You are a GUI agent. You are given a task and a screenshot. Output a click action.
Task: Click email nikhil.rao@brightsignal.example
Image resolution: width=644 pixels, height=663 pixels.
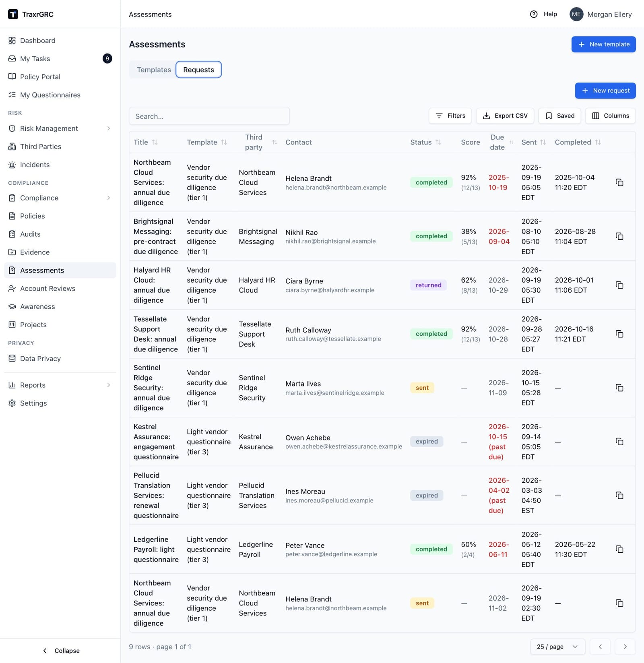(x=330, y=241)
